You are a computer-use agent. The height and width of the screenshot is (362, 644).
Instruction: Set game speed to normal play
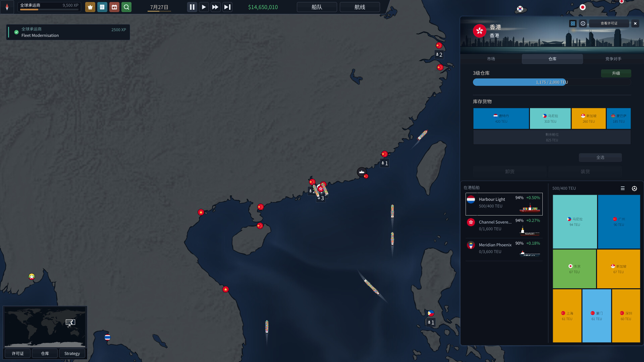[x=204, y=7]
